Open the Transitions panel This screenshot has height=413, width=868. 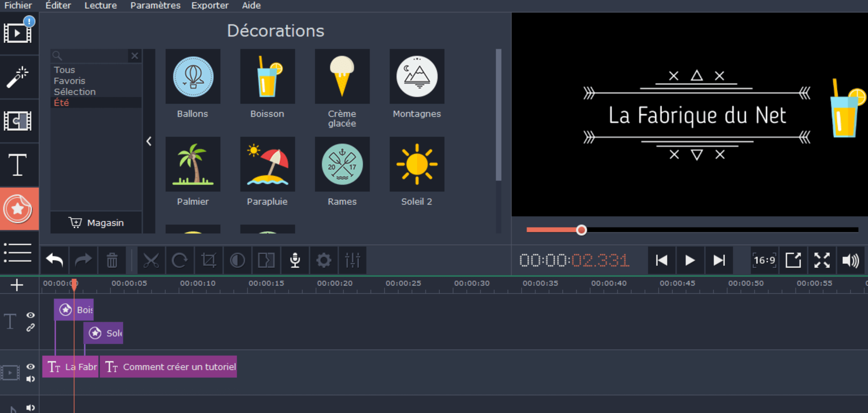18,121
